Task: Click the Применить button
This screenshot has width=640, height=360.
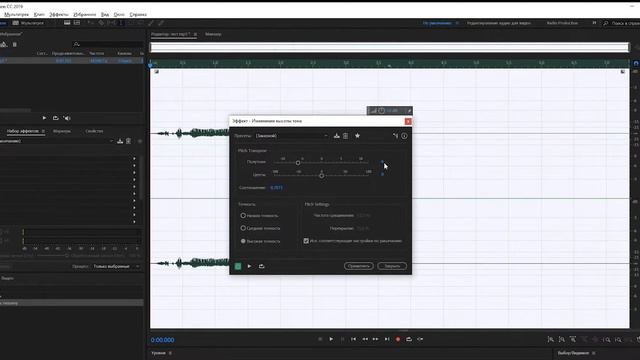Action: 358,266
